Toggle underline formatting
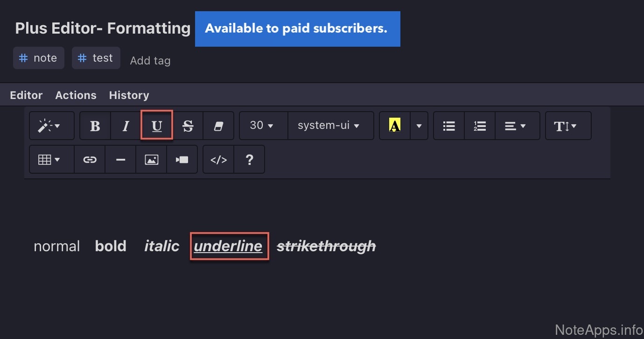Screen dimensions: 644x339 (157, 125)
